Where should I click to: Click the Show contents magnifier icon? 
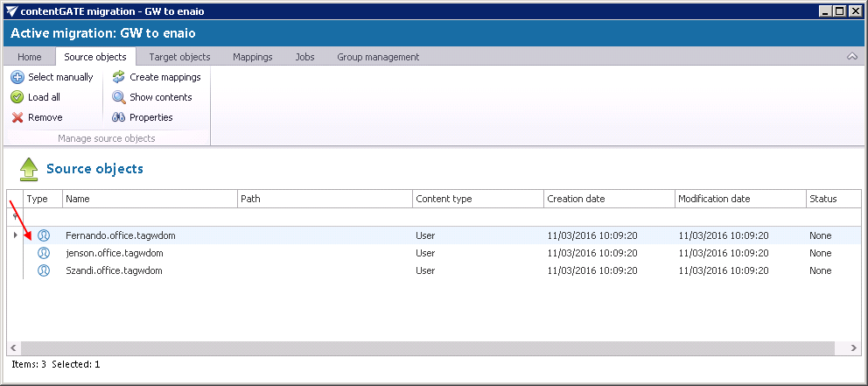tap(118, 97)
